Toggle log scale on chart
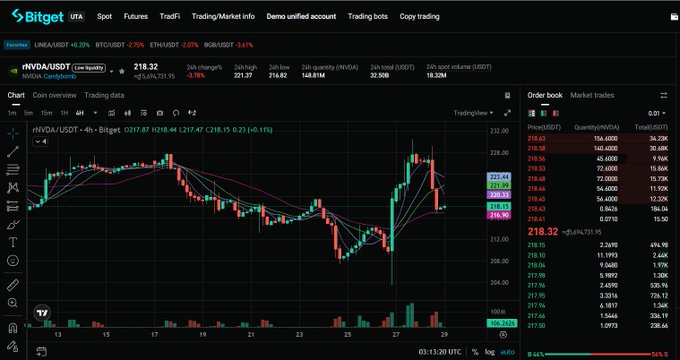 [490, 352]
